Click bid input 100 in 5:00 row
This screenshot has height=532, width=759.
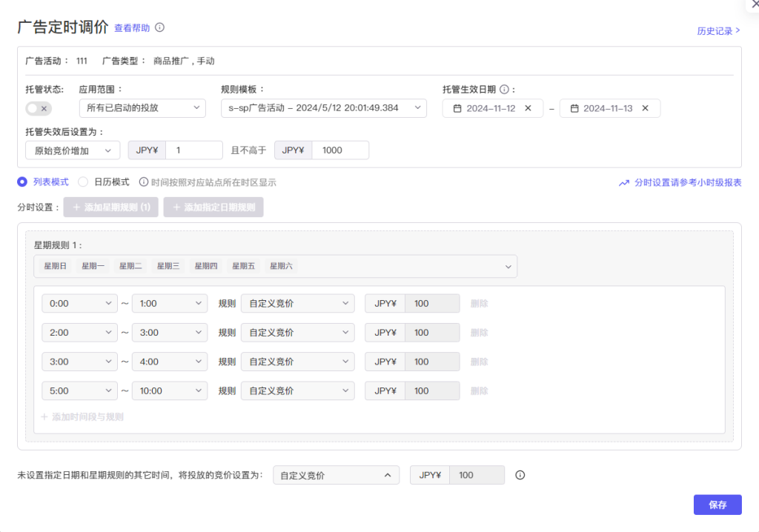pos(432,390)
